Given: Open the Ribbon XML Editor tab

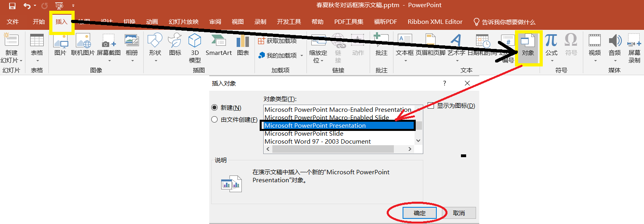Looking at the screenshot, I should (435, 22).
